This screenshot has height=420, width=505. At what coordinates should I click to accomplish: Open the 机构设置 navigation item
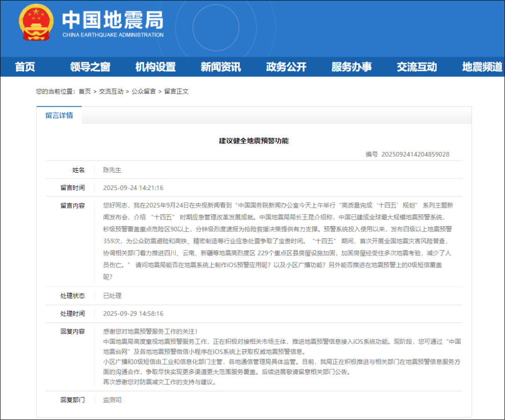pyautogui.click(x=156, y=67)
